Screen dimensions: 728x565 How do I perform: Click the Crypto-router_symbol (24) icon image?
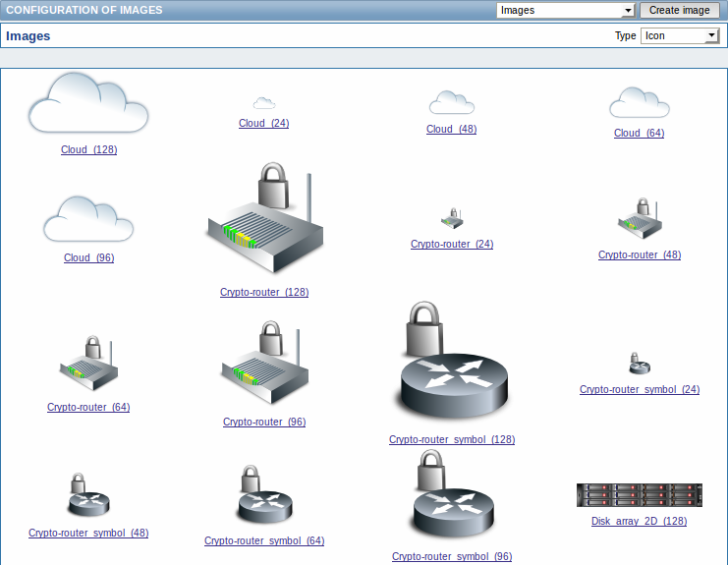[640, 363]
